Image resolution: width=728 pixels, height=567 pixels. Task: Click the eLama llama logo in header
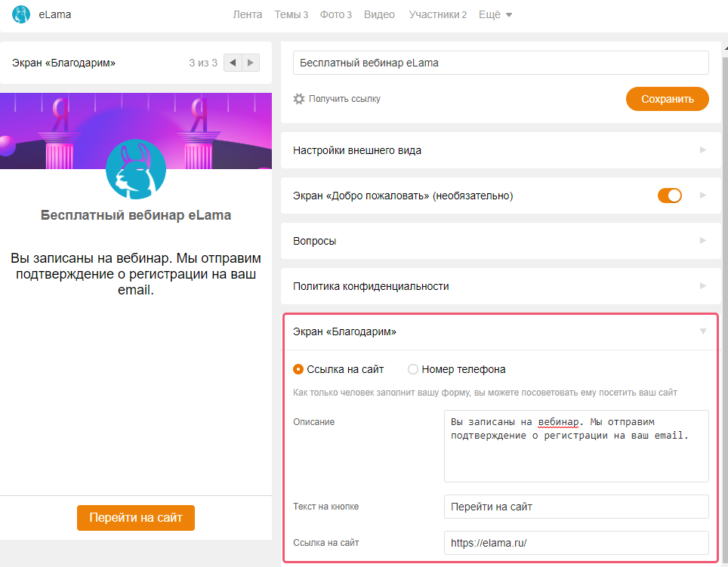pos(21,14)
